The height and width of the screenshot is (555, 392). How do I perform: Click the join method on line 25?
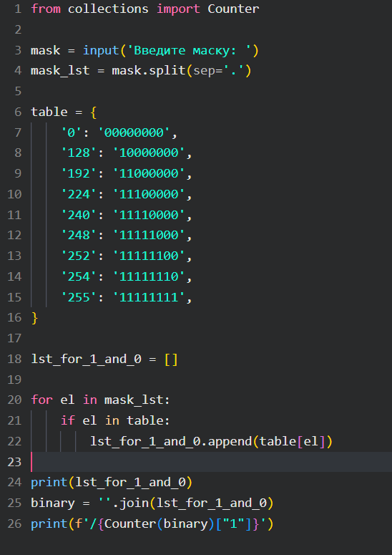[x=134, y=503]
